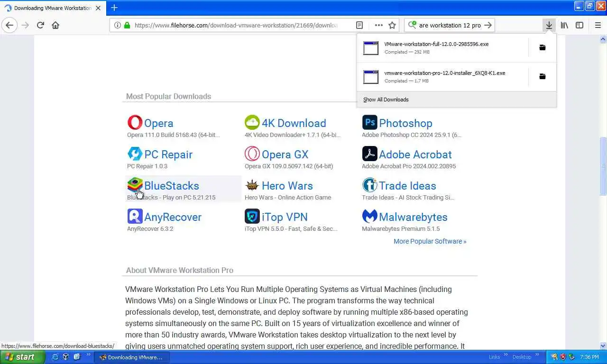Open the iTop VPN link
This screenshot has height=364, width=607.
coord(285,217)
